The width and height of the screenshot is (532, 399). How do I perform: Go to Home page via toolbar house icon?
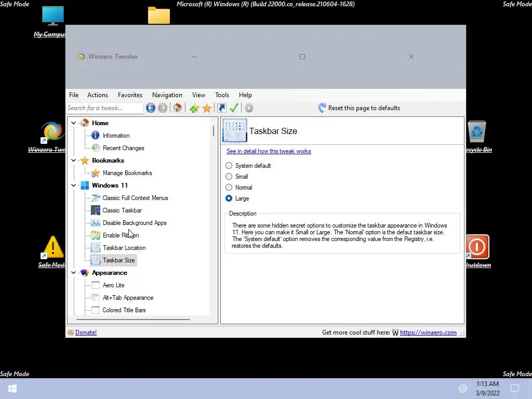(x=177, y=108)
